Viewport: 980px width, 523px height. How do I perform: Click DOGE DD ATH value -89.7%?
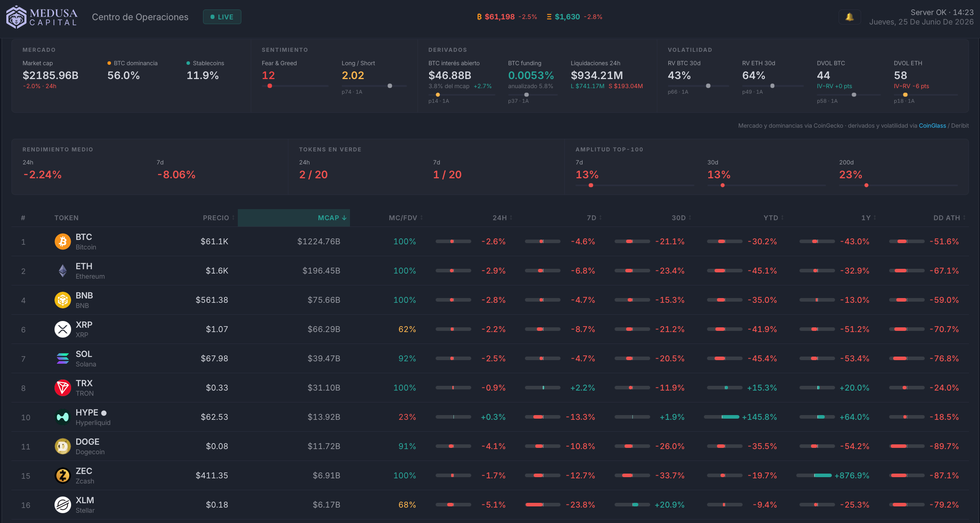coord(944,446)
